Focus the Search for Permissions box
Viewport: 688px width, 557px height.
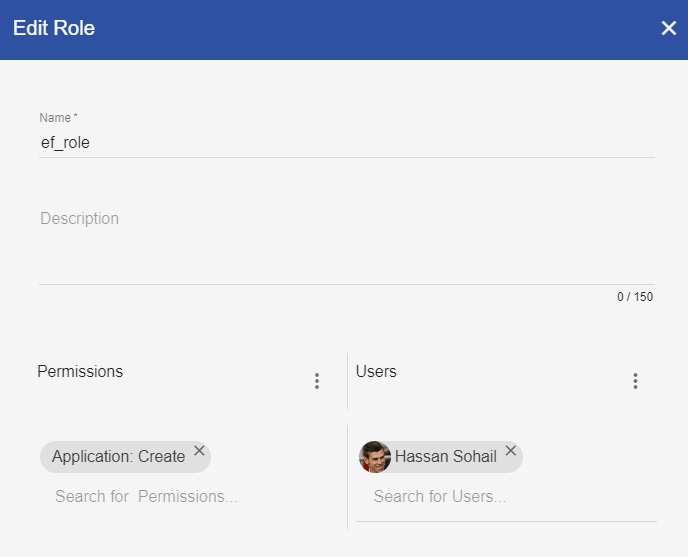146,497
